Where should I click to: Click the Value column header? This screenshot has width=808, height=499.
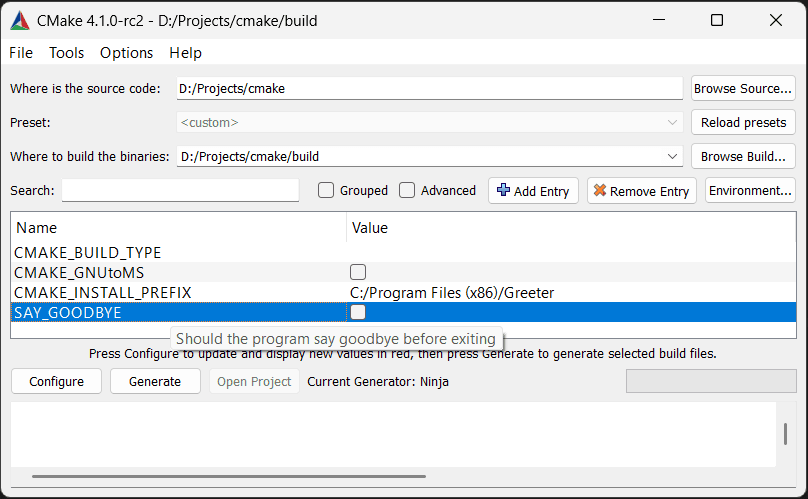[x=571, y=228]
